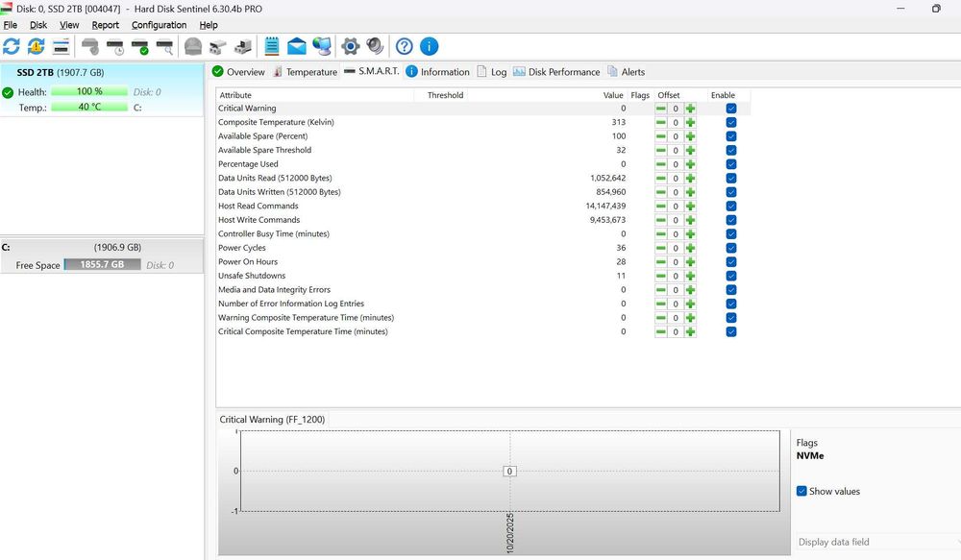Select the Critical Composite Temperature Time row
961x560 pixels.
pyautogui.click(x=483, y=331)
